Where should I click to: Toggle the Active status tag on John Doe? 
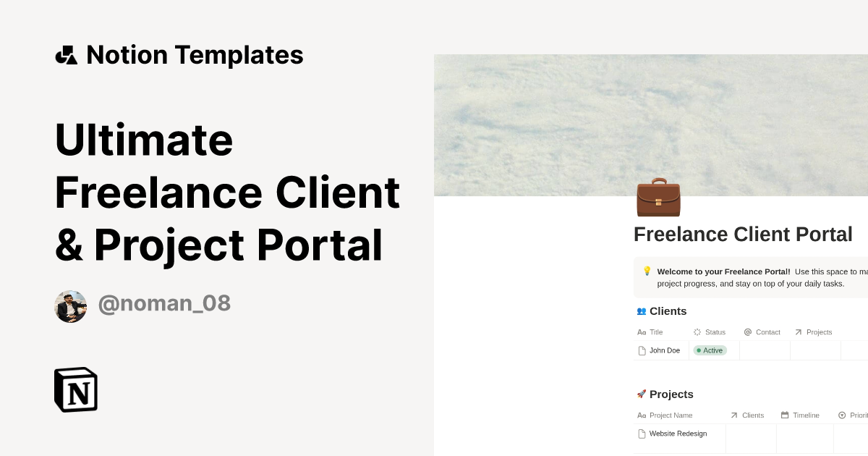click(x=710, y=350)
